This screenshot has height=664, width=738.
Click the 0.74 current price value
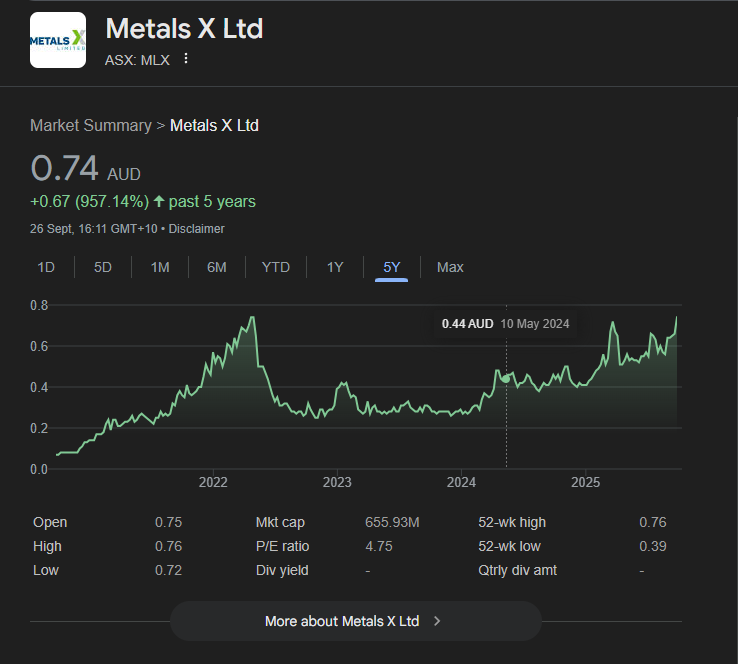click(64, 168)
